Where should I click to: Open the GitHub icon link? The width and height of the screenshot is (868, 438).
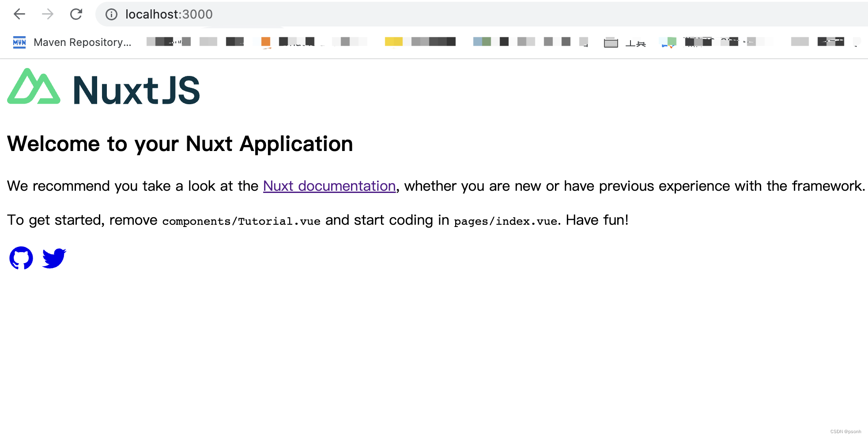tap(21, 258)
